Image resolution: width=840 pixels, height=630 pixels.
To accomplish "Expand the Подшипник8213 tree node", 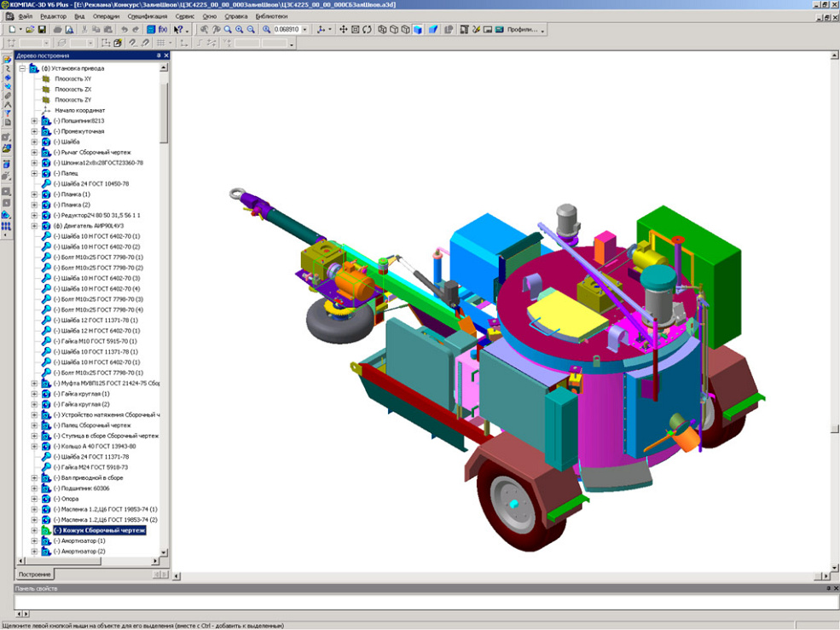I will click(x=35, y=121).
